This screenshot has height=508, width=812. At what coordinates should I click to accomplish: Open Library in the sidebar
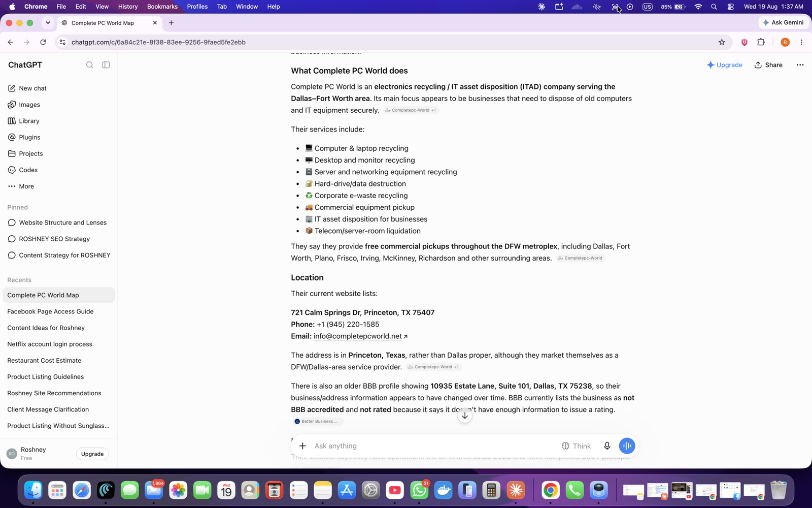click(x=58, y=121)
